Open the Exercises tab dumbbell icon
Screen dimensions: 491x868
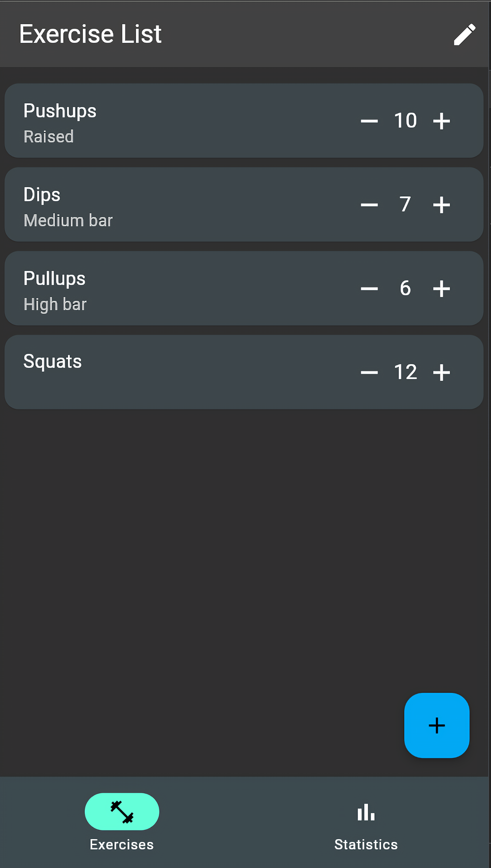point(122,812)
